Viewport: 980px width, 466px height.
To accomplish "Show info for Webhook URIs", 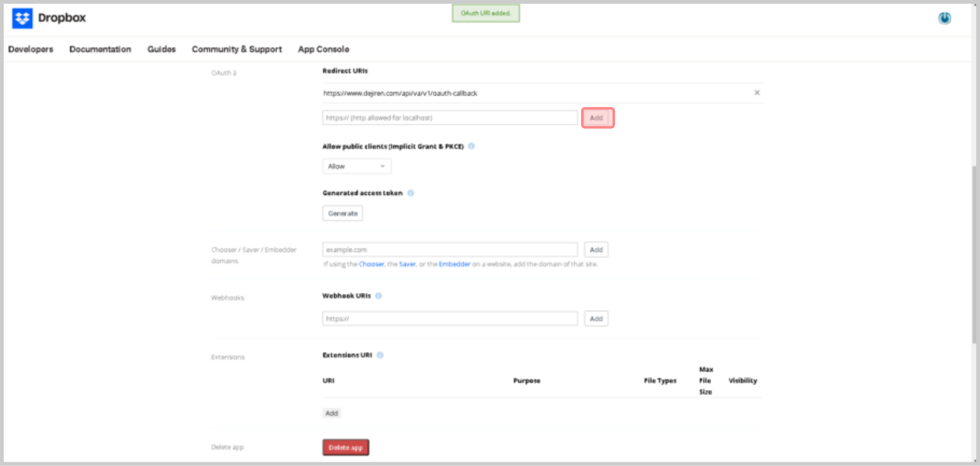I will click(x=379, y=295).
